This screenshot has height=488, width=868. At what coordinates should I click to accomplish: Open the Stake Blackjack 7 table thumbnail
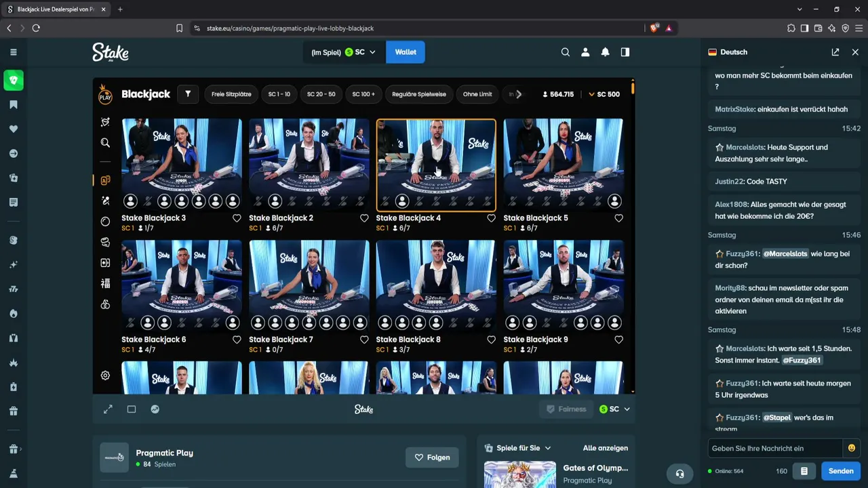309,286
